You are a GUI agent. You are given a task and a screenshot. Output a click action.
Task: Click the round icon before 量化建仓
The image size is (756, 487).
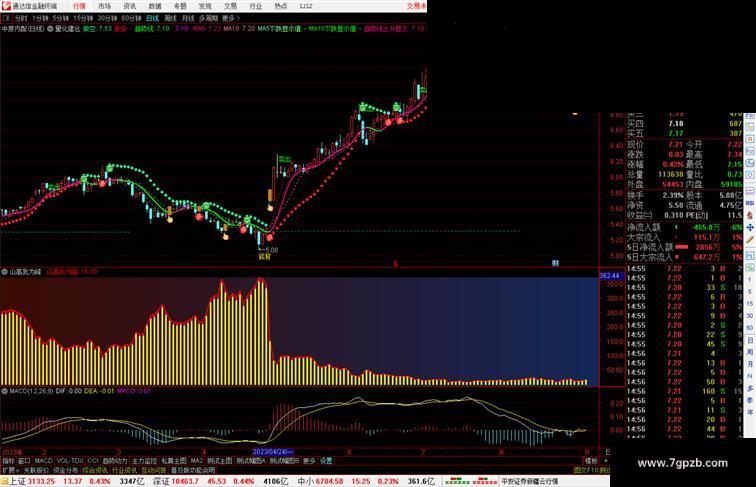click(x=51, y=28)
